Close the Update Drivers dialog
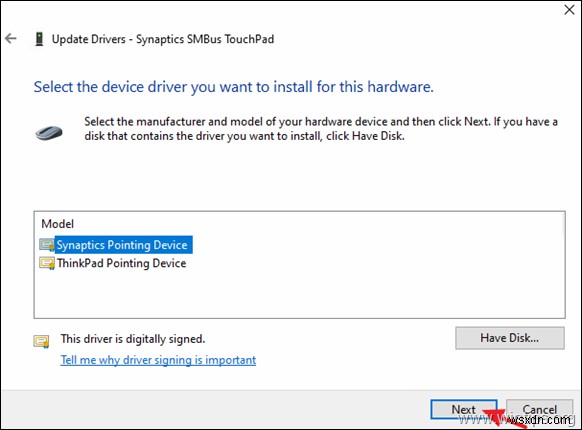The image size is (582, 430). pyautogui.click(x=569, y=10)
